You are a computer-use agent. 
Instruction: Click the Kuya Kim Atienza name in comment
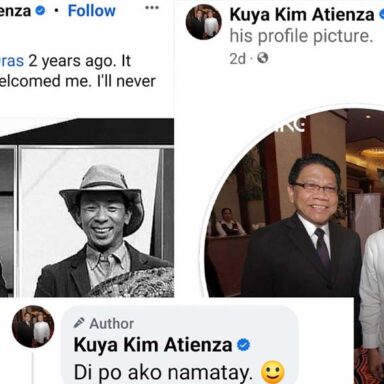pyautogui.click(x=153, y=345)
